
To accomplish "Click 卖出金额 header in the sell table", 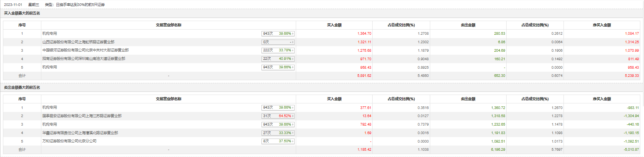I will pyautogui.click(x=468, y=99).
